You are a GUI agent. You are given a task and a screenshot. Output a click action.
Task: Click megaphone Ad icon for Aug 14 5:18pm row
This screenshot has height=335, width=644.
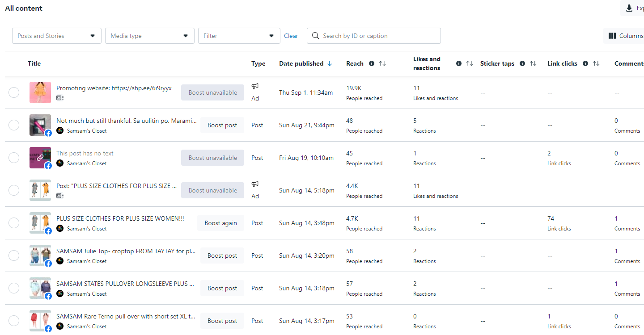pyautogui.click(x=255, y=184)
